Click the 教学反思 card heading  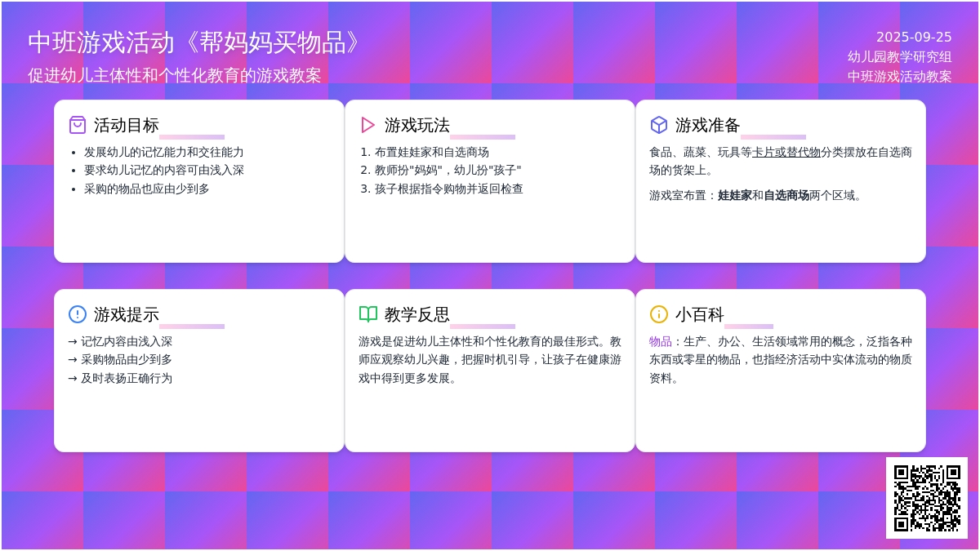[417, 314]
